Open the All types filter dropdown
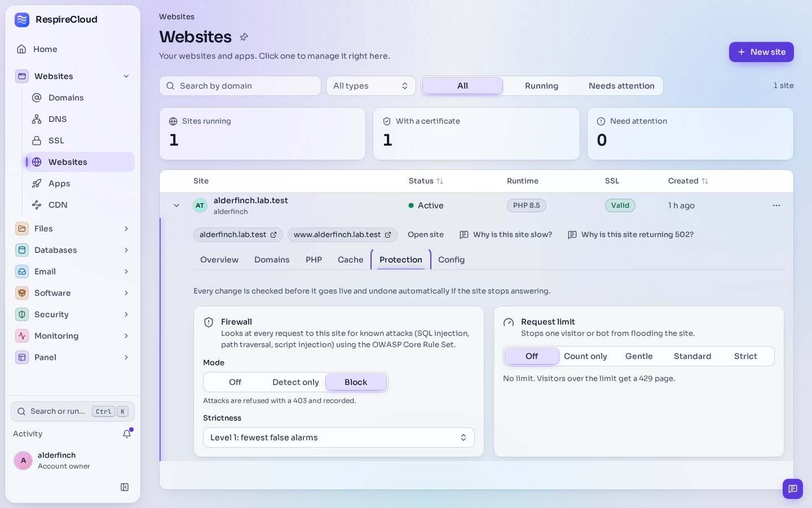Viewport: 812px width, 508px height. coord(371,86)
